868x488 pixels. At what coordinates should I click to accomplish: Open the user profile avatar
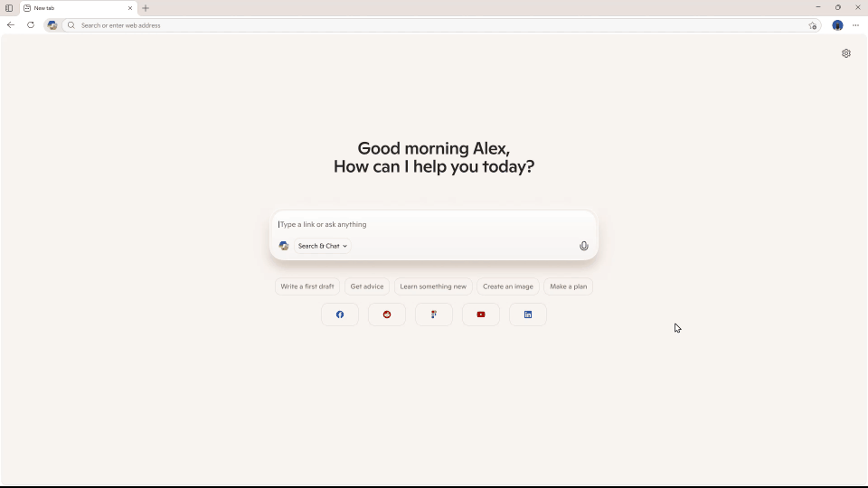[x=837, y=25]
